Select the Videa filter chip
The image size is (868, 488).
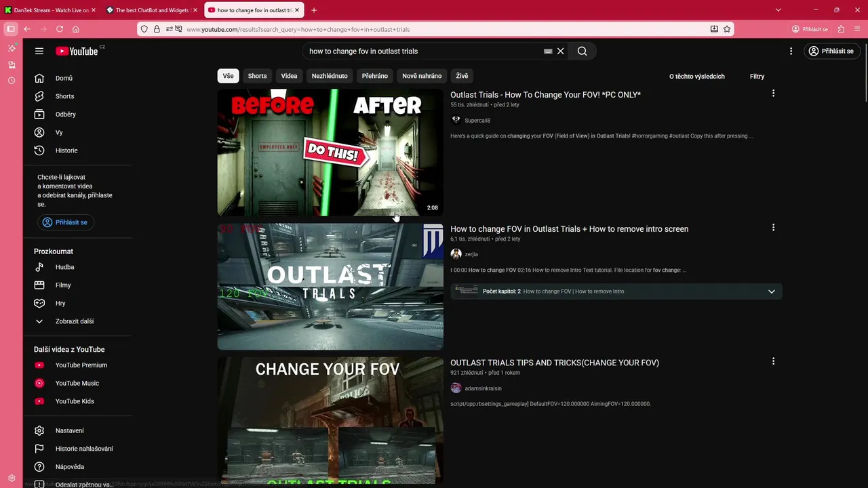point(289,76)
